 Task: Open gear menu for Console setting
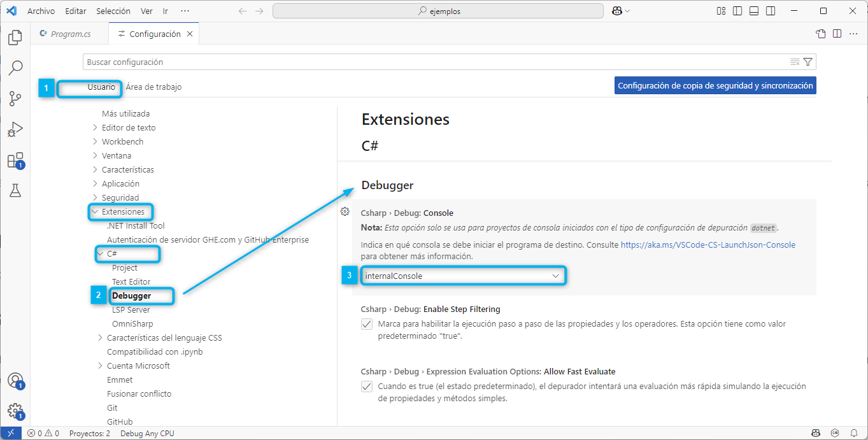[345, 211]
